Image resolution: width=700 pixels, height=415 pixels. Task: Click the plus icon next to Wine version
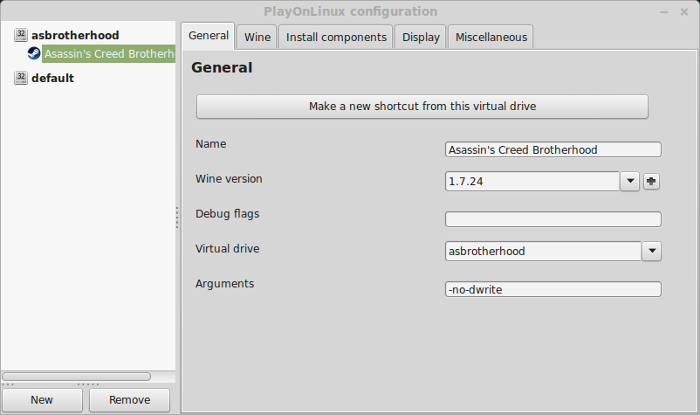pos(651,181)
